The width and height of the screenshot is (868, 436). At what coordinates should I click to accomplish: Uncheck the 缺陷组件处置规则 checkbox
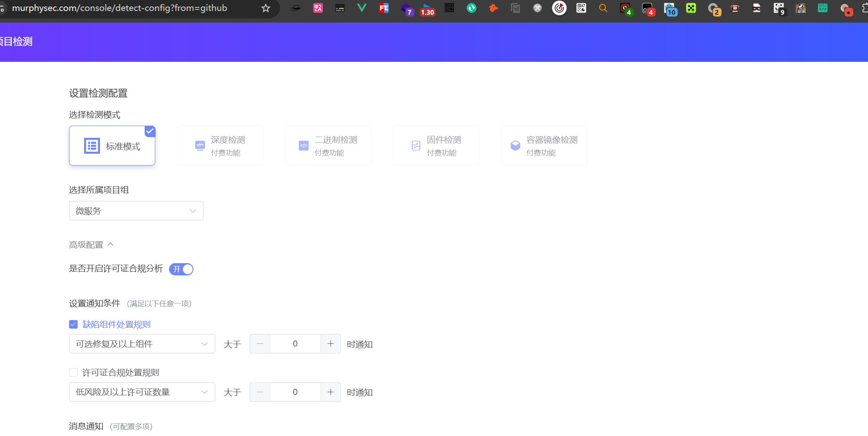click(x=74, y=325)
